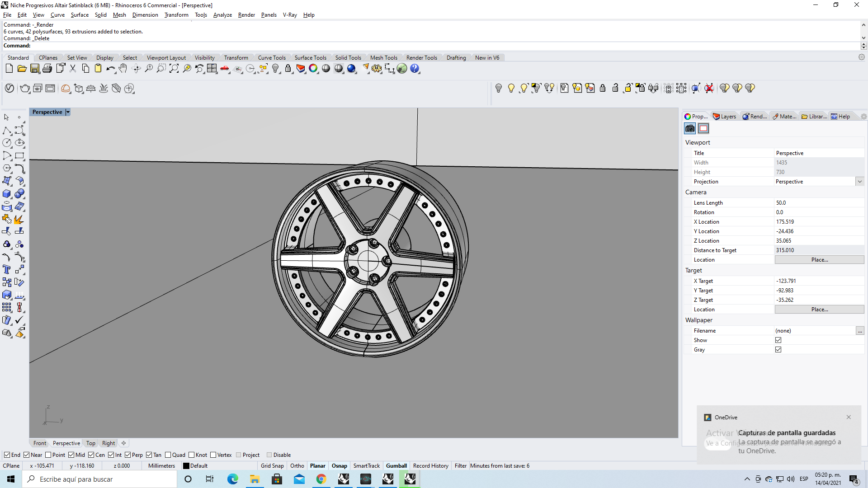Uncheck the Wallpaper Gray checkbox
The width and height of the screenshot is (868, 488).
pyautogui.click(x=778, y=350)
